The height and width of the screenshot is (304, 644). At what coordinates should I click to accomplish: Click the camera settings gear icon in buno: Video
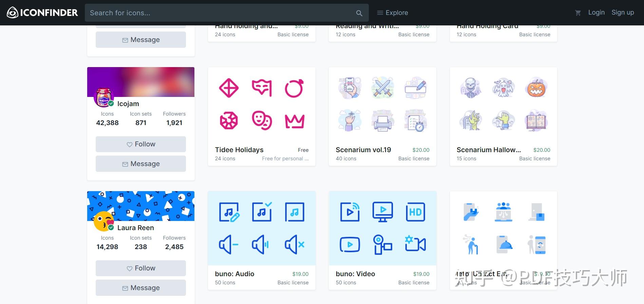(x=415, y=243)
